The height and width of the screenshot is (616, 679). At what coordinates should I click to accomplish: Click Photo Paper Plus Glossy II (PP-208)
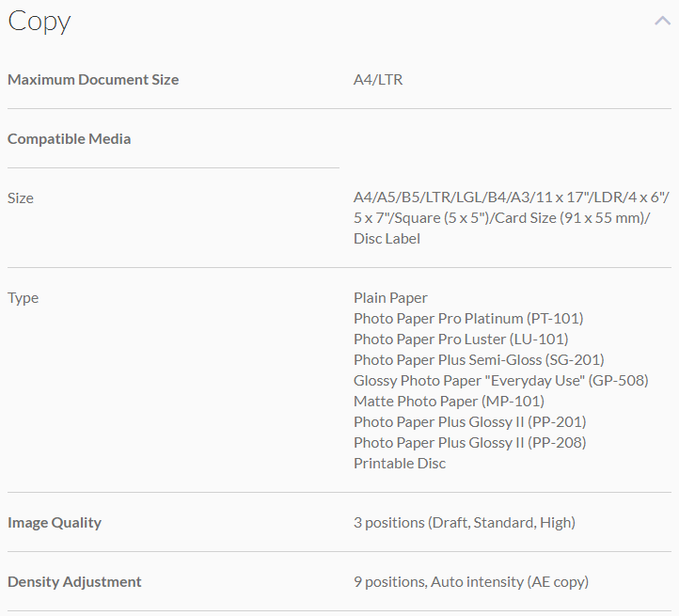[469, 442]
